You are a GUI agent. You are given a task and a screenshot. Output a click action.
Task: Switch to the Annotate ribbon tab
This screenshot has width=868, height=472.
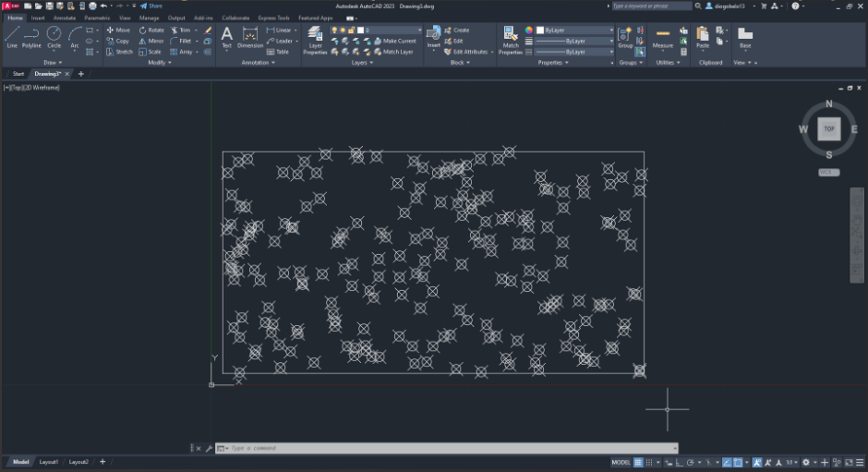[x=65, y=18]
